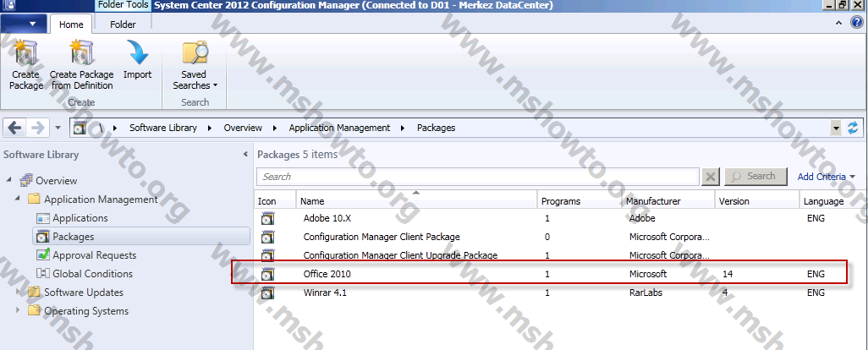Click the Forward navigation arrow
The image size is (868, 350).
37,129
